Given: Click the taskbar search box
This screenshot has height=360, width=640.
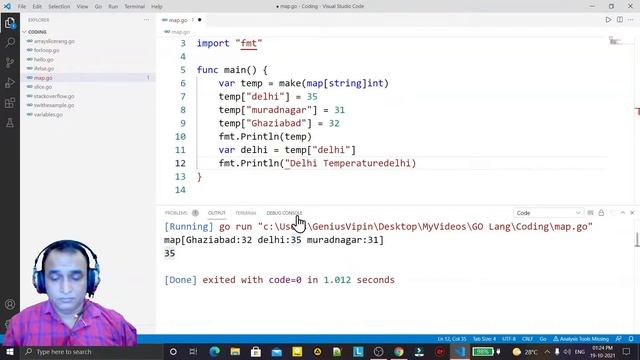Looking at the screenshot, I should [x=91, y=351].
